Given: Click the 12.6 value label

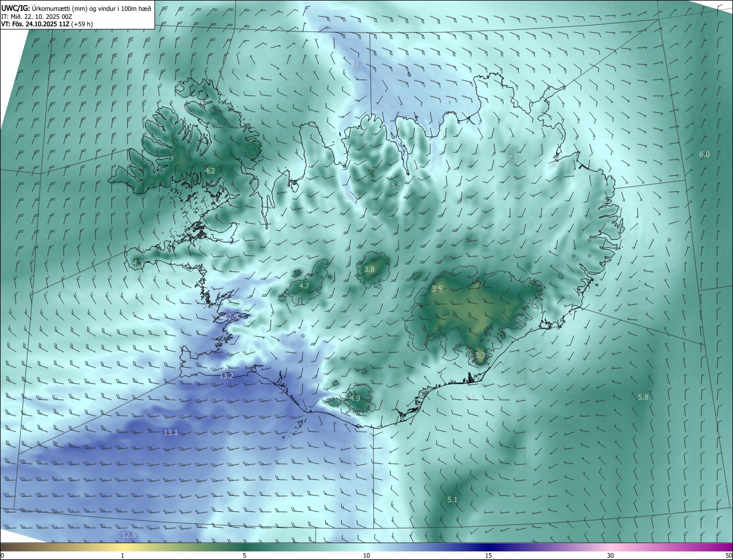Looking at the screenshot, I should 129,535.
